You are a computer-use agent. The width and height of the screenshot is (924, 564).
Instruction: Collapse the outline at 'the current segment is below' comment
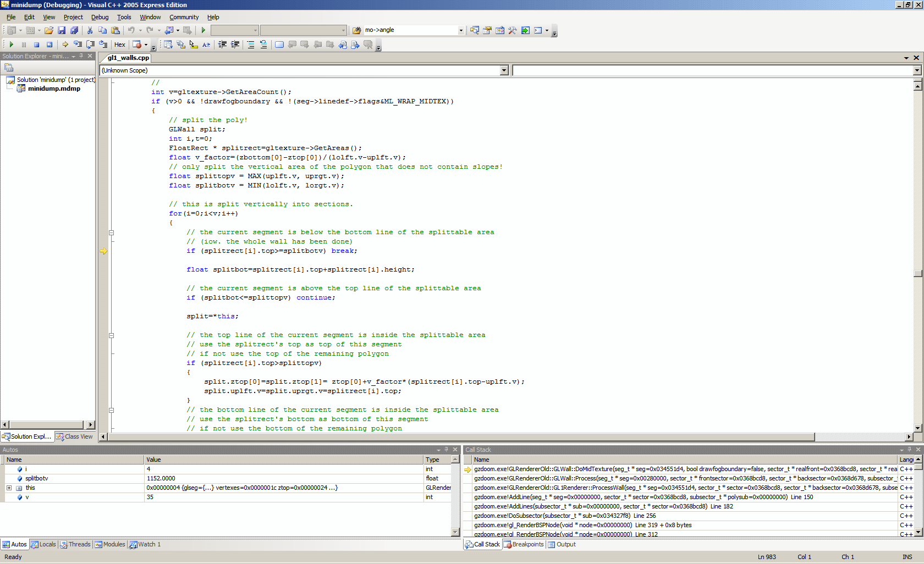(111, 233)
